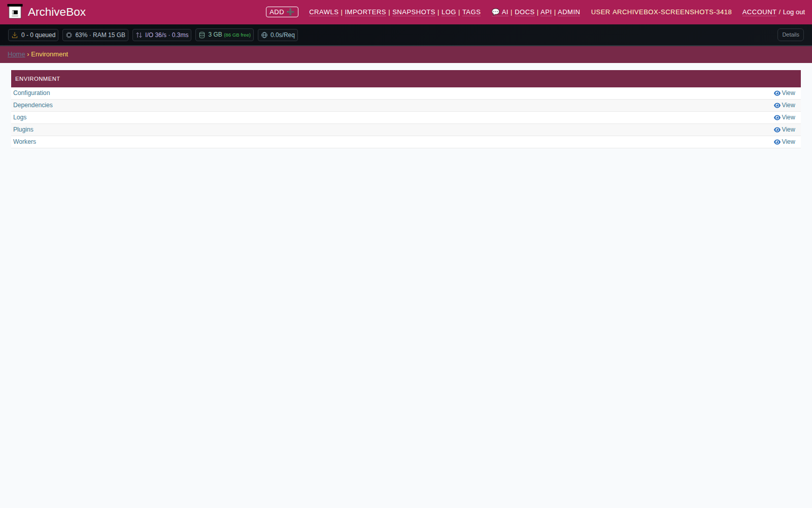
Task: Open the Logs row link
Action: (x=20, y=117)
